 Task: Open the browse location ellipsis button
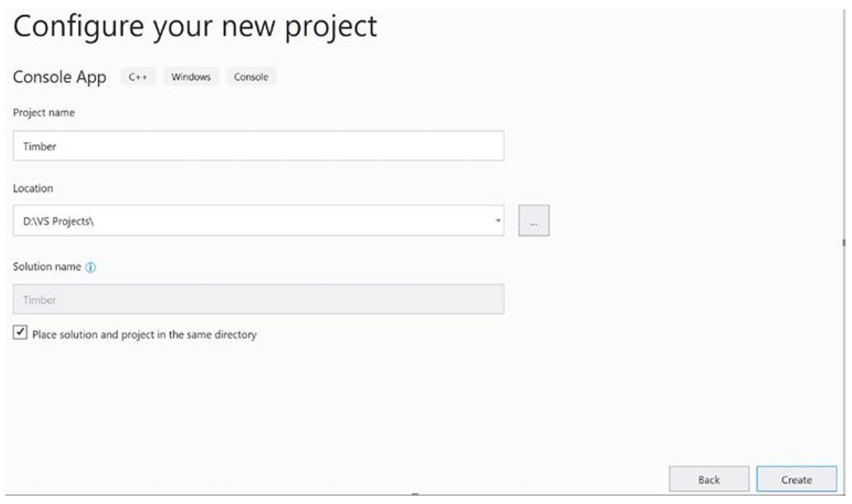pos(533,221)
